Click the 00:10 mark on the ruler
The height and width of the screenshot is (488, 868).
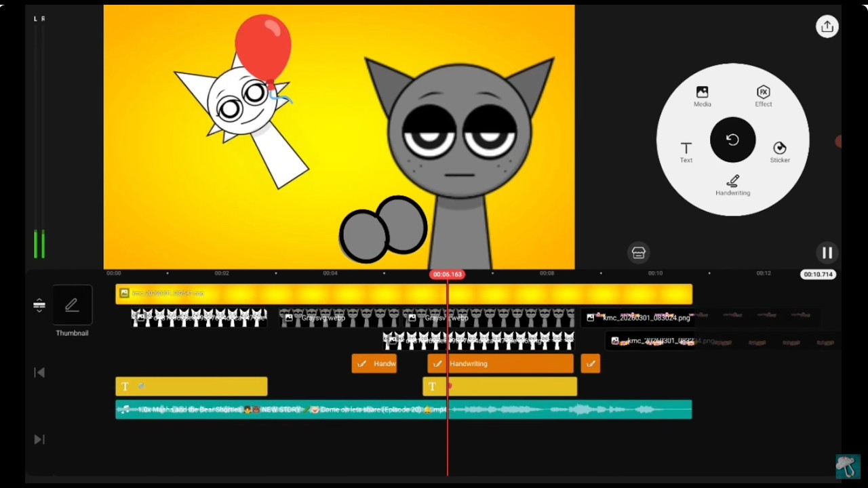(x=655, y=273)
